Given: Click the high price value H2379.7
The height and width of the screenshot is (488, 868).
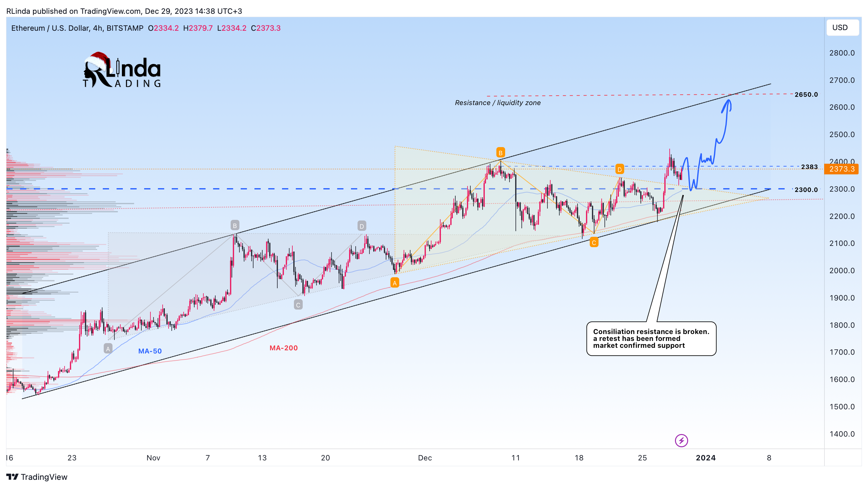Looking at the screenshot, I should (198, 28).
